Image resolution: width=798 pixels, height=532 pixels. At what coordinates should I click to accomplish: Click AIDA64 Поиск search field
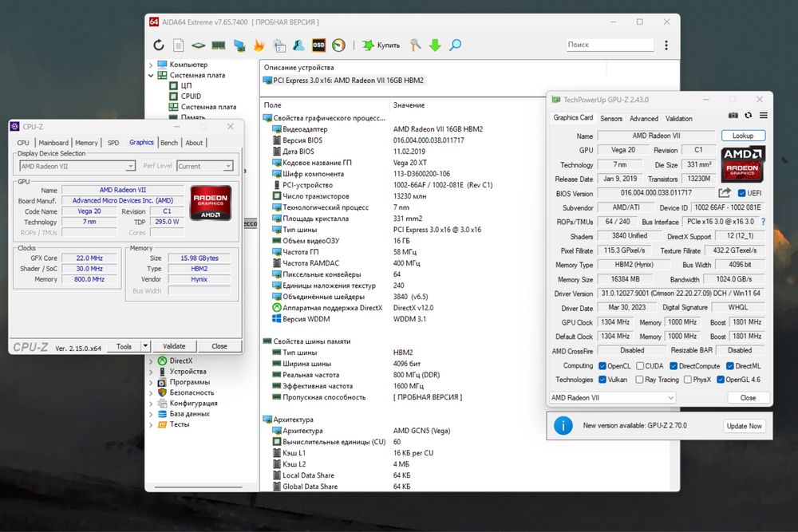tap(609, 45)
